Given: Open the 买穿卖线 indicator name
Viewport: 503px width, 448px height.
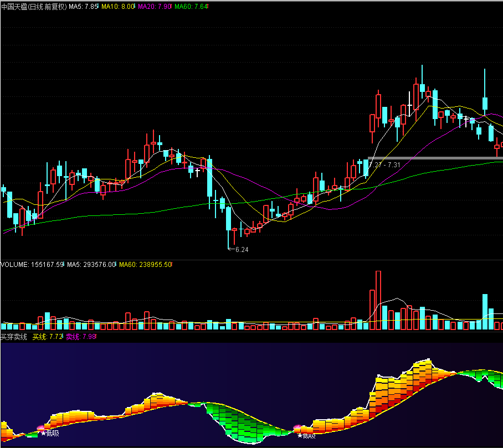Looking at the screenshot, I should click(x=14, y=337).
